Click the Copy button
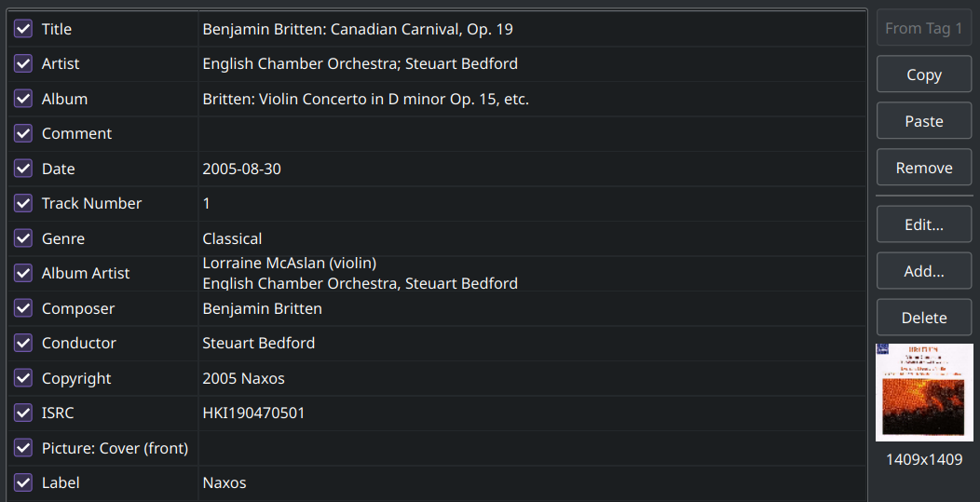The image size is (980, 502). coord(923,75)
